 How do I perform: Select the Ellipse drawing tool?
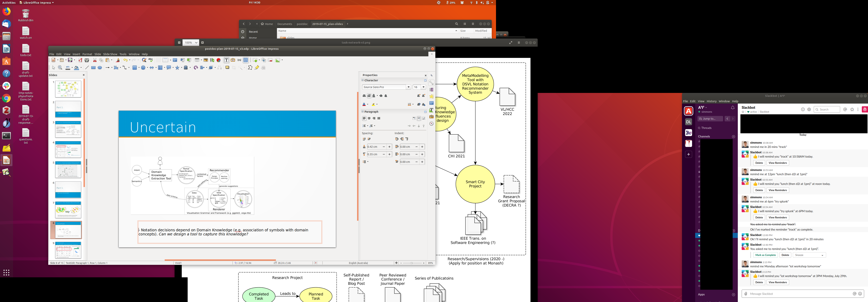click(x=100, y=68)
